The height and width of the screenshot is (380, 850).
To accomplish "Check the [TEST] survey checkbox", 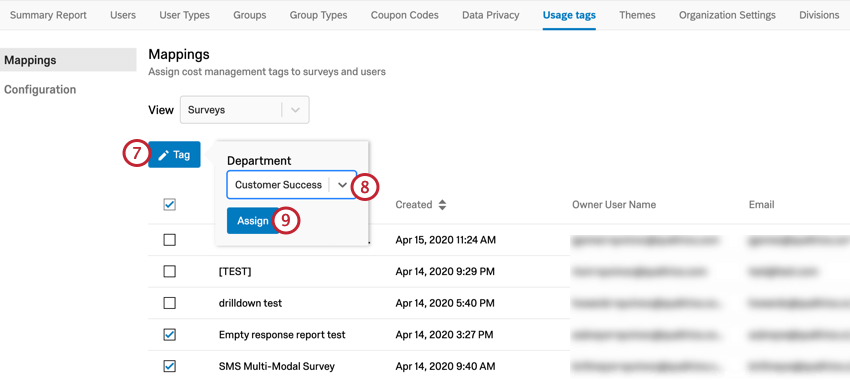I will click(x=170, y=271).
